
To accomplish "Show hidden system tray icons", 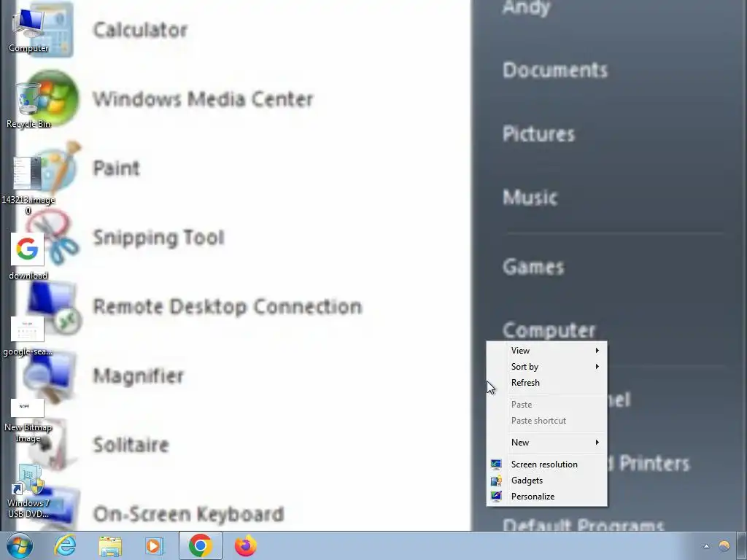I will (x=706, y=546).
